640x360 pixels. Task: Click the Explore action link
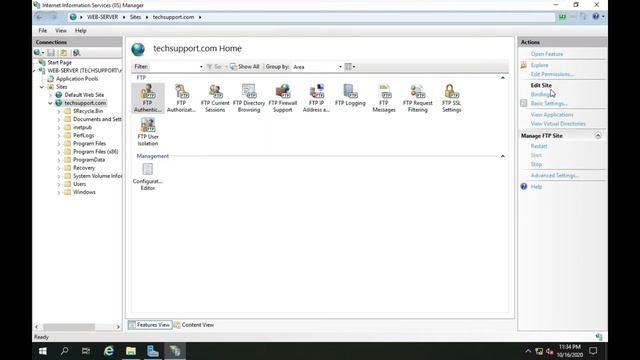pyautogui.click(x=539, y=65)
